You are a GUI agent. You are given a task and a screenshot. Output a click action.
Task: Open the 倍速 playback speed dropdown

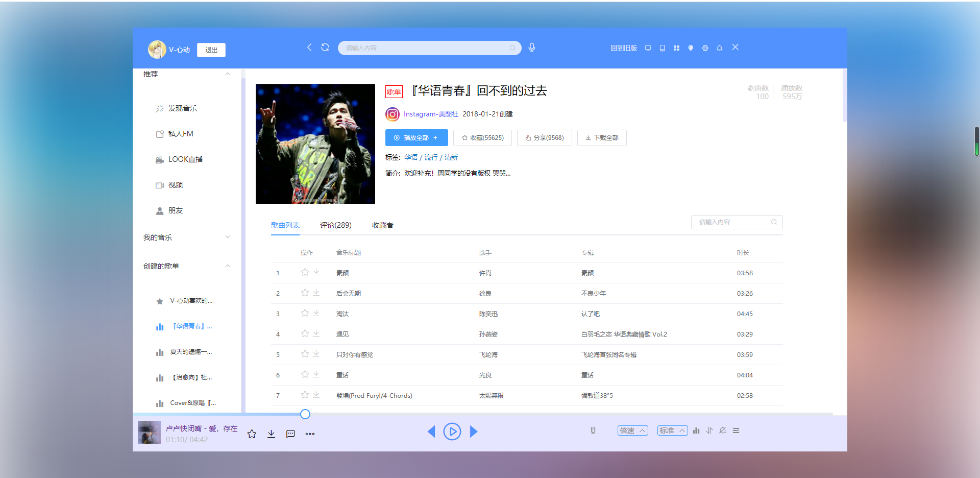click(633, 431)
